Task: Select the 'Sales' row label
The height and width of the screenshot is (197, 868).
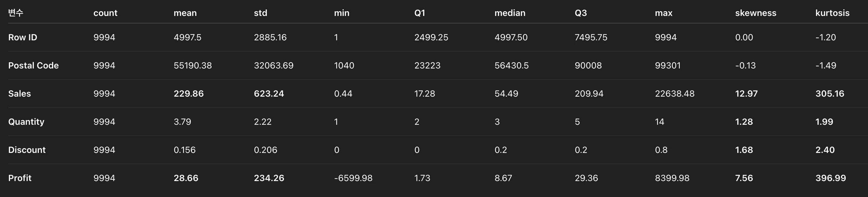Action: point(19,94)
